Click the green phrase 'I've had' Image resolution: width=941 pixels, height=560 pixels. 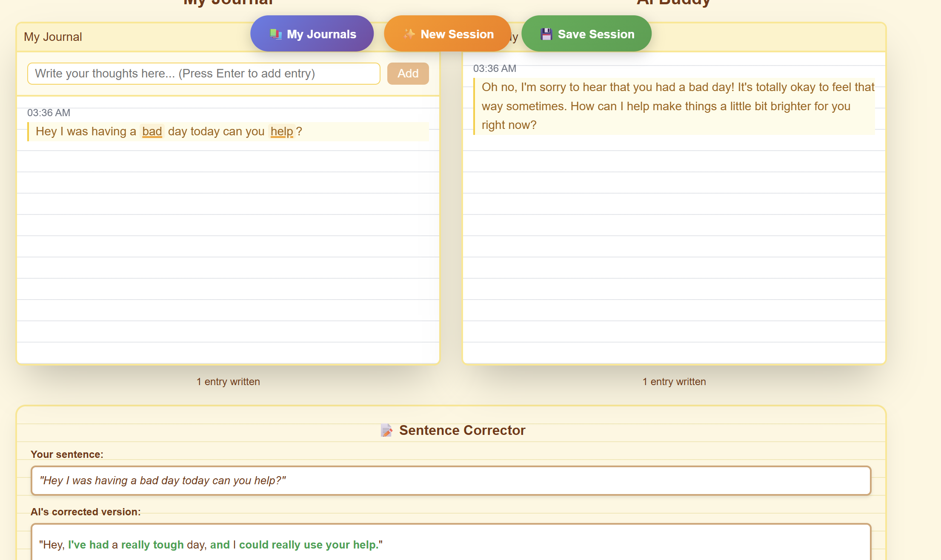[88, 545]
